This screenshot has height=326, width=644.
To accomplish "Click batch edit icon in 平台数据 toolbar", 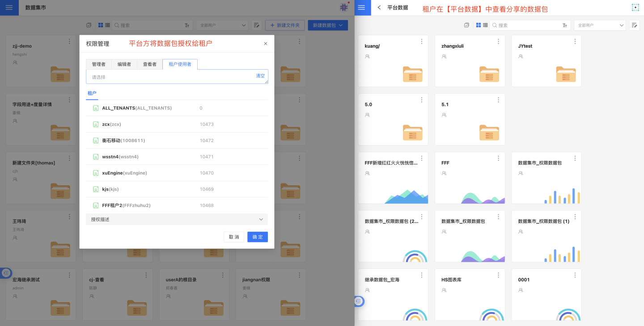I will pos(634,25).
